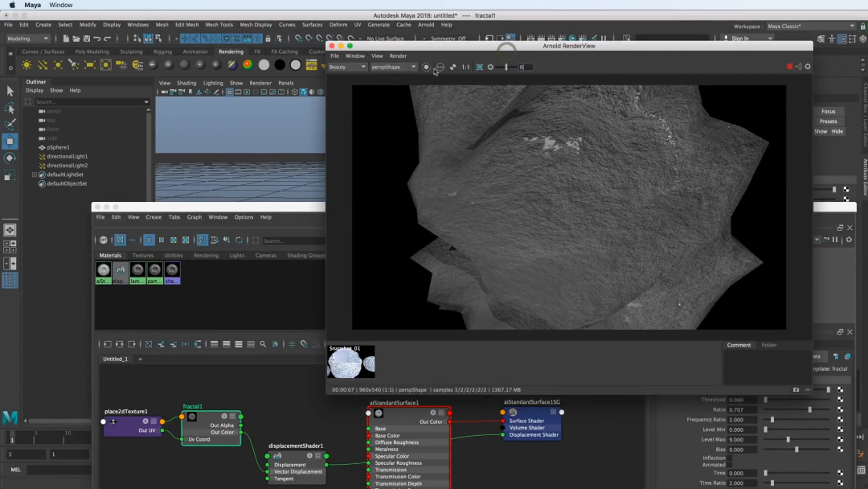Start Arnold render with the render button
Viewport: 868px width, 489px height.
426,67
